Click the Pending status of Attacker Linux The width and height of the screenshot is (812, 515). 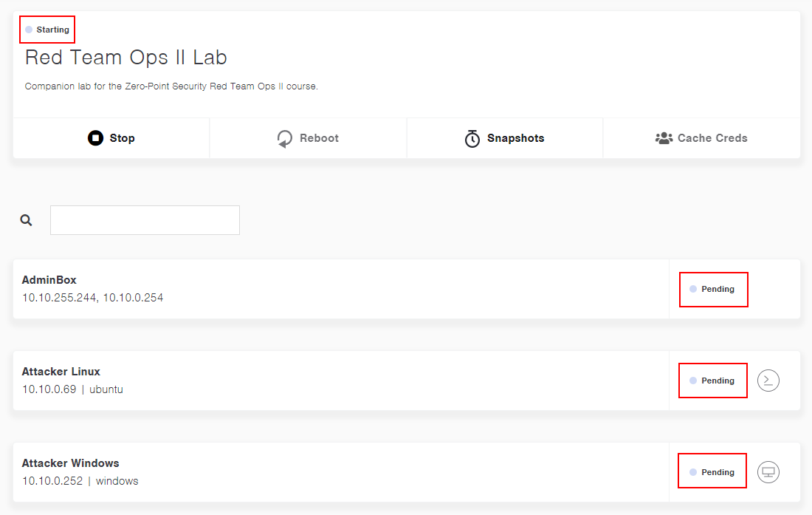(717, 381)
